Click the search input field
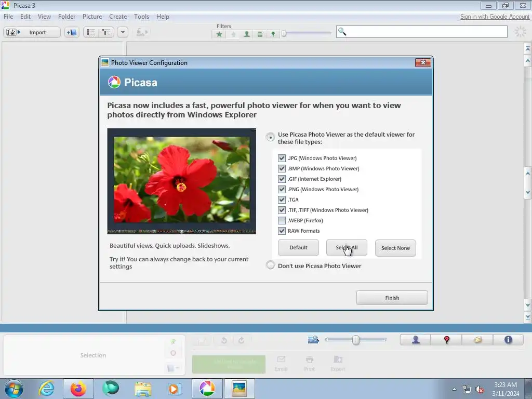The image size is (532, 399). 422,32
